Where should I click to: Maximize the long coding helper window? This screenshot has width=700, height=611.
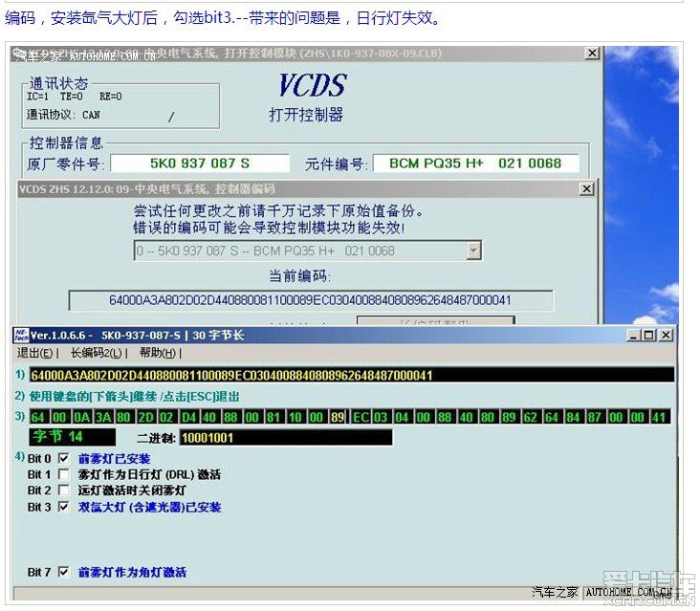[648, 335]
